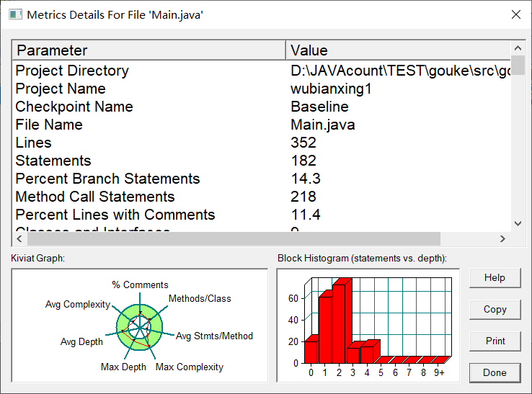Click the 'Max Depth' Kiviat label
532x394 pixels.
point(123,367)
